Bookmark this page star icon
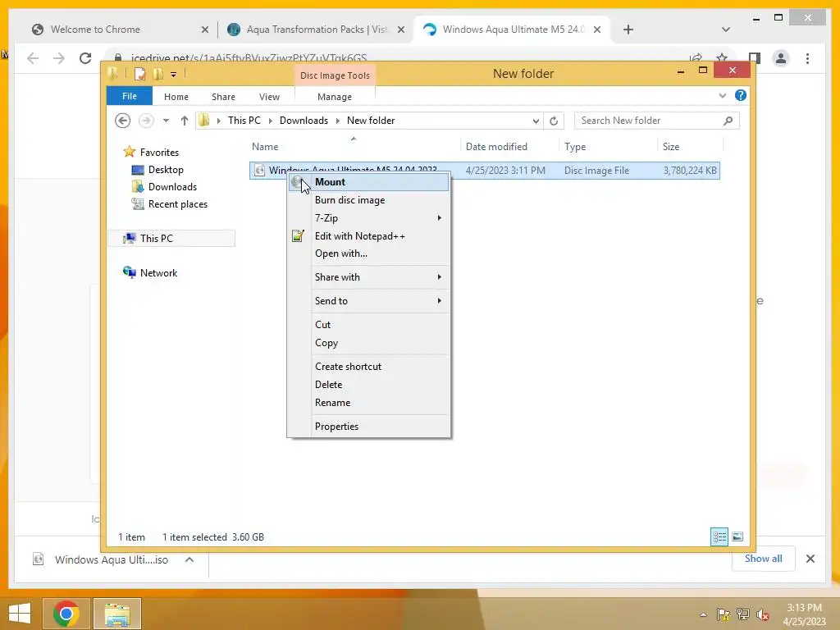840x630 pixels. (x=722, y=58)
